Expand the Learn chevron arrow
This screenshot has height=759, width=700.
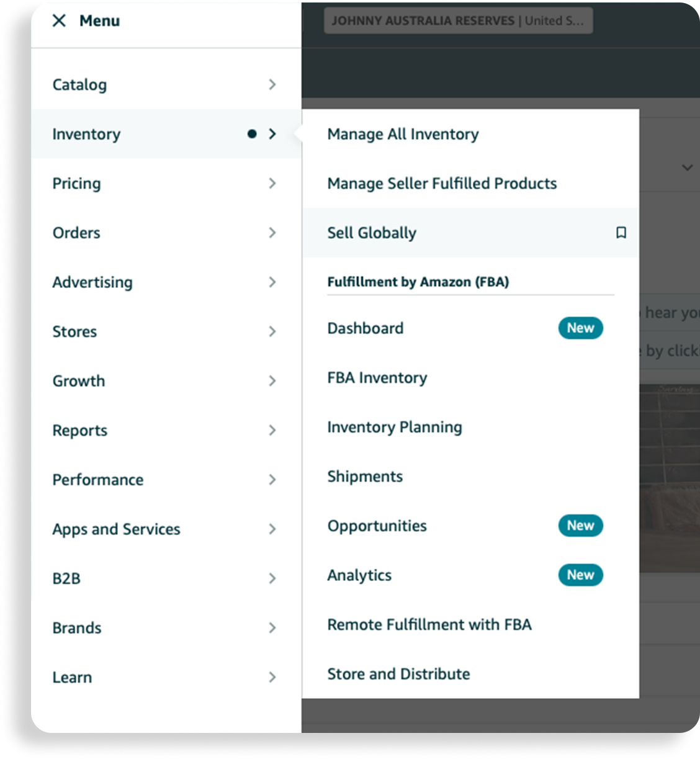(272, 677)
